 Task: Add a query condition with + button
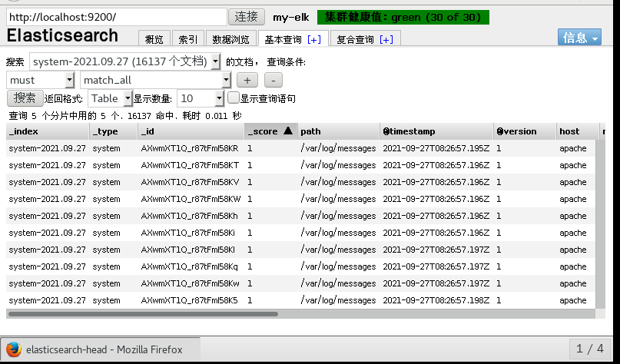[x=247, y=80]
